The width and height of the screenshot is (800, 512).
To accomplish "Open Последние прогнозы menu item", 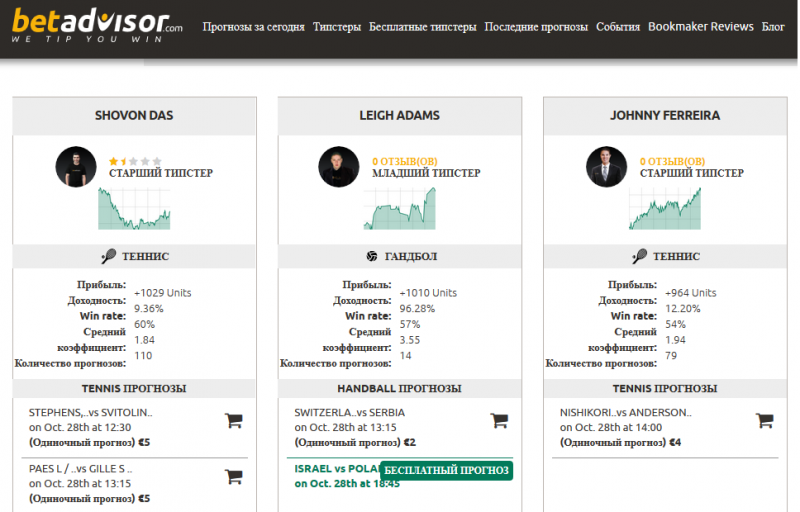I will tap(536, 27).
